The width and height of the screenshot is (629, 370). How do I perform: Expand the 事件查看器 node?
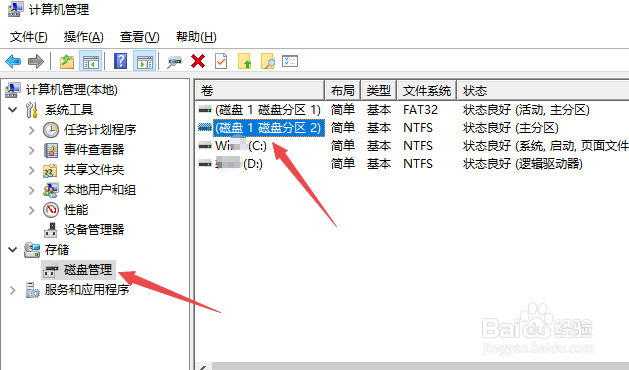tap(32, 150)
